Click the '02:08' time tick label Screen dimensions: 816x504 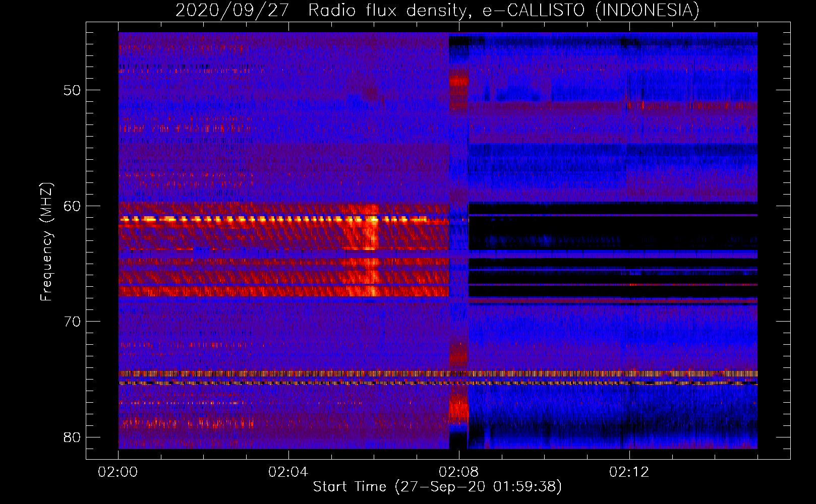[459, 472]
